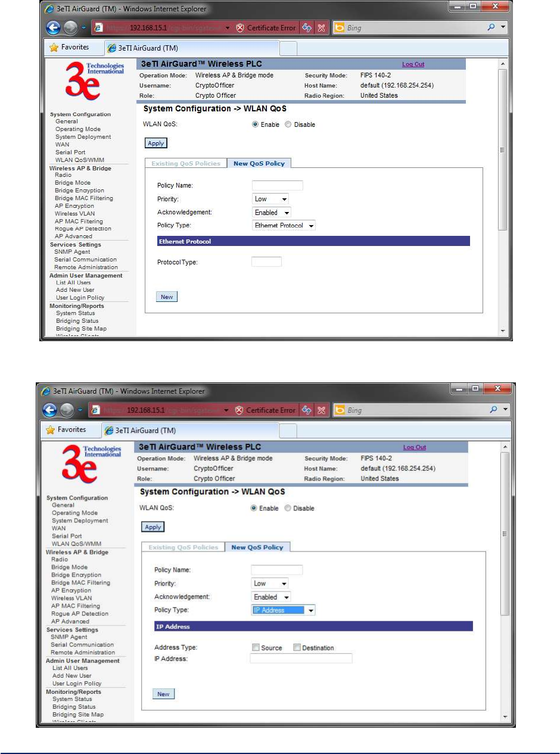Click New button under Protocol Type field
Screen dimensions: 560x754
pyautogui.click(x=167, y=297)
